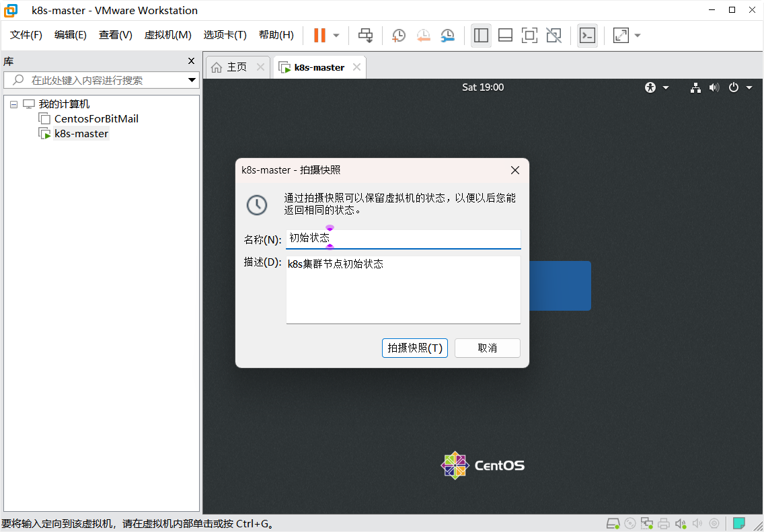Image resolution: width=764 pixels, height=532 pixels.
Task: Click the greyed-out speaker status icon
Action: pyautogui.click(x=697, y=524)
